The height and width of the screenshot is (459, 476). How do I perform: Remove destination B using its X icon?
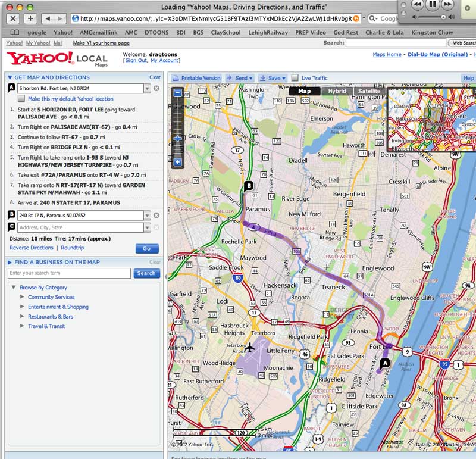click(156, 216)
